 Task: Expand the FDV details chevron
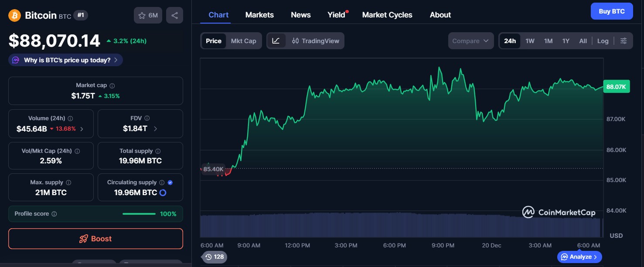[x=155, y=128]
